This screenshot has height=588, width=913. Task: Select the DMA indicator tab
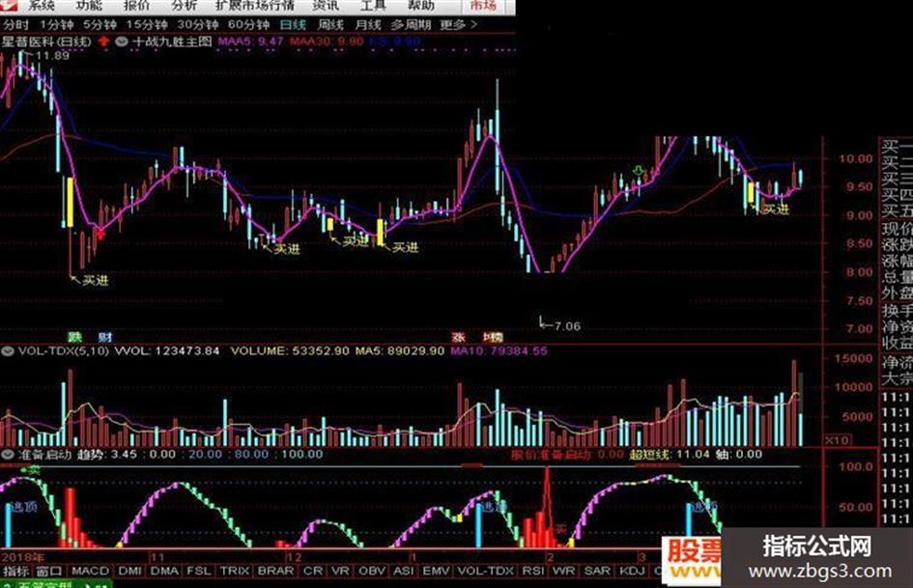point(164,572)
